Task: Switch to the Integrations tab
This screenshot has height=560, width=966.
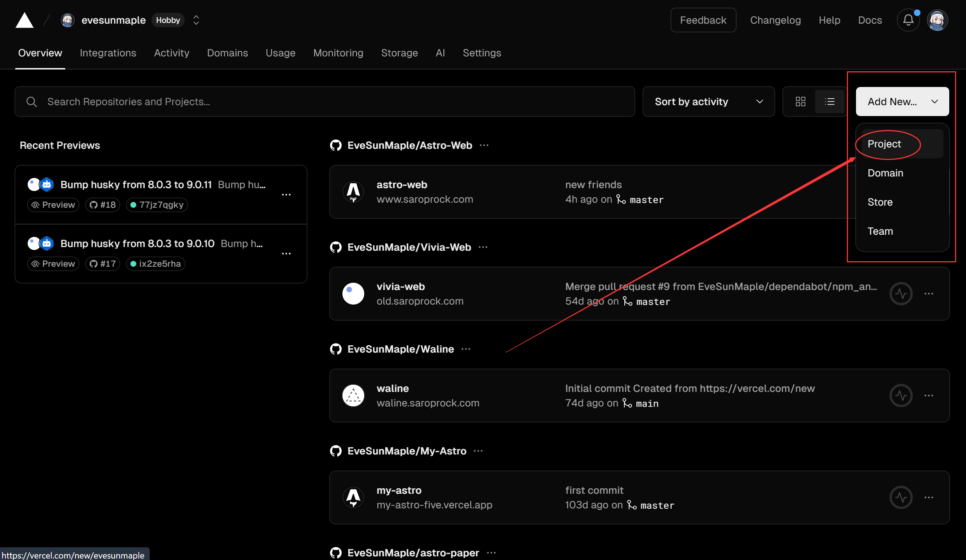Action: [x=108, y=53]
